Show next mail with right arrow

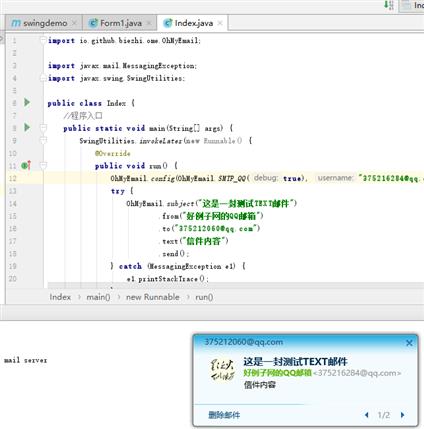[x=402, y=415]
